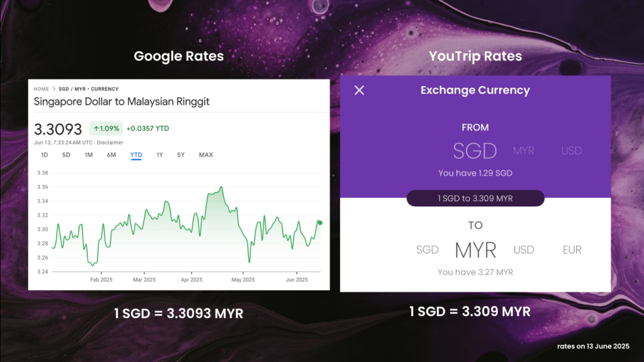644x362 pixels.
Task: Switch chart to 6M range
Action: click(x=111, y=155)
